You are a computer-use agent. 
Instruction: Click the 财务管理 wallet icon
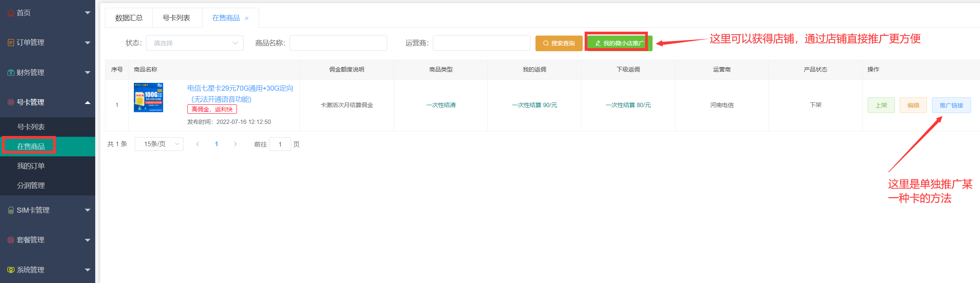[x=11, y=73]
